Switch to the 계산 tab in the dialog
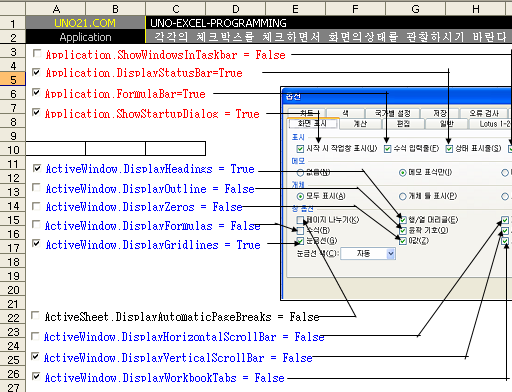The height and width of the screenshot is (392, 512). 360,124
